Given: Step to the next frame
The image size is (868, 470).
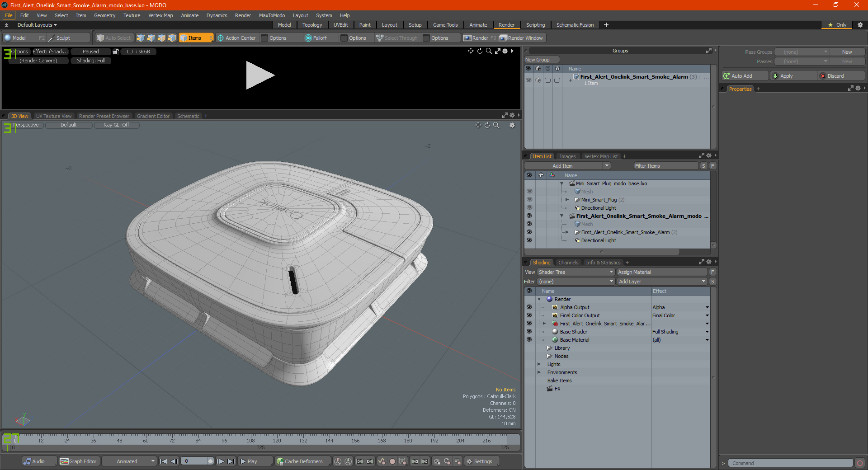Looking at the screenshot, I should coord(220,461).
